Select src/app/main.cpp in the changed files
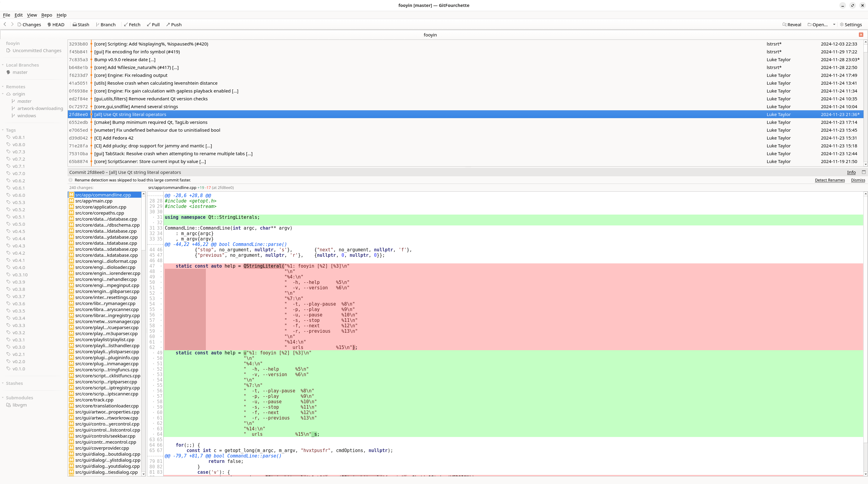 pos(105,201)
